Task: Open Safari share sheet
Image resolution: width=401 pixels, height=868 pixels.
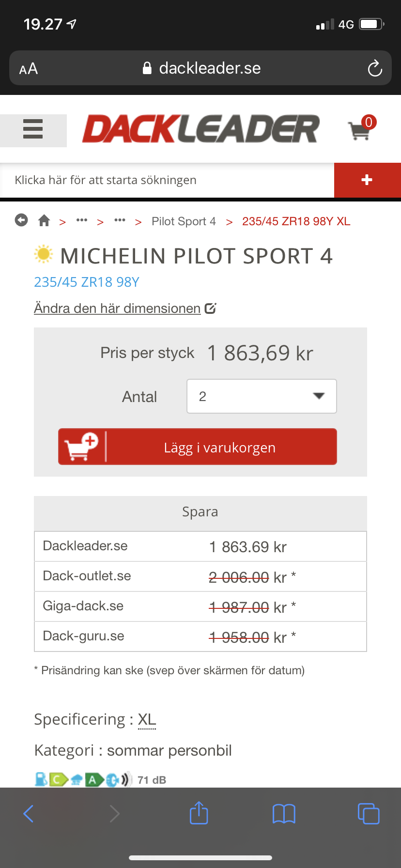Action: (199, 813)
